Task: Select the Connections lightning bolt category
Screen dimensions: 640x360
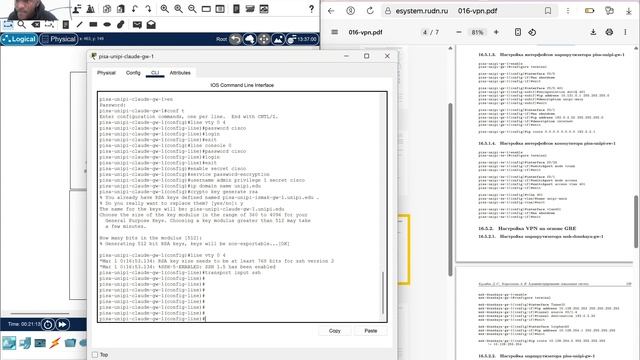Action: point(55,343)
